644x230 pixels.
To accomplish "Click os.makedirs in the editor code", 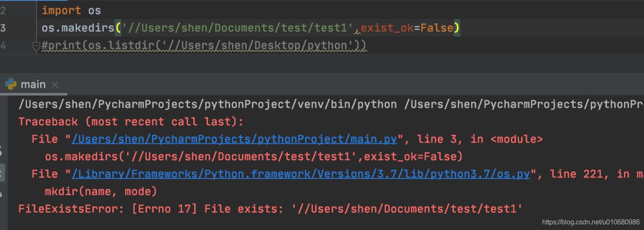I will pos(78,28).
